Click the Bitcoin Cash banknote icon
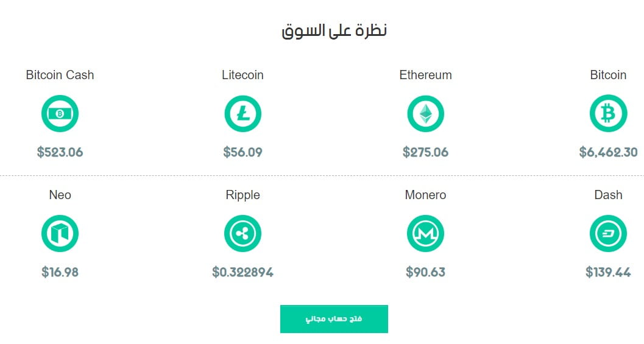Image resolution: width=644 pixels, height=344 pixels. [x=60, y=114]
